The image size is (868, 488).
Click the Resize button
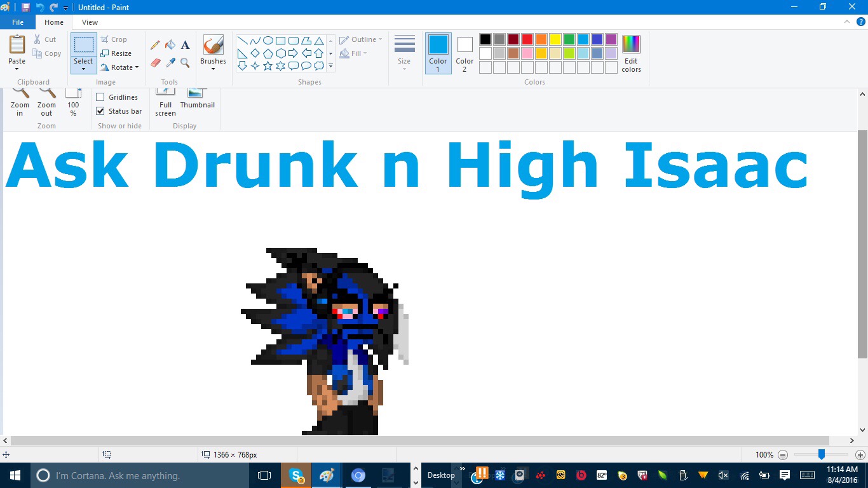116,53
